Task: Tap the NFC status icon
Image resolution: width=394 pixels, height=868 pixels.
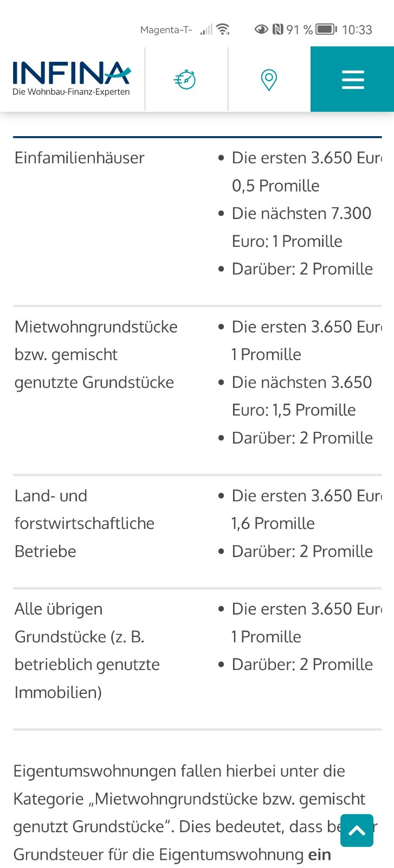Action: tap(278, 29)
